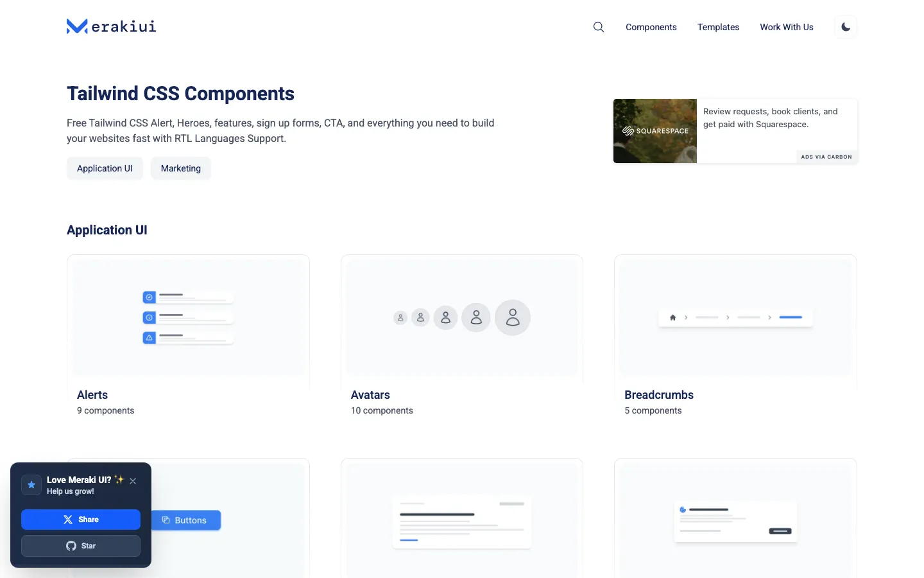Click the Meraki UI logo
This screenshot has height=578, width=924.
pos(112,26)
